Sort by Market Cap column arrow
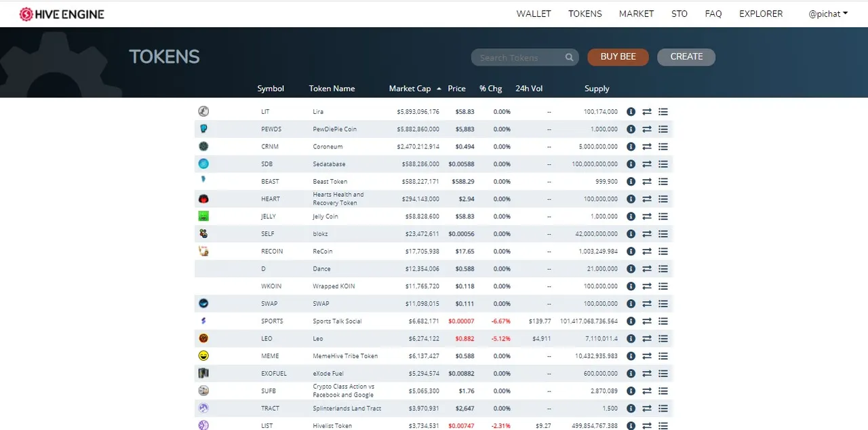This screenshot has height=430, width=868. pyautogui.click(x=439, y=89)
